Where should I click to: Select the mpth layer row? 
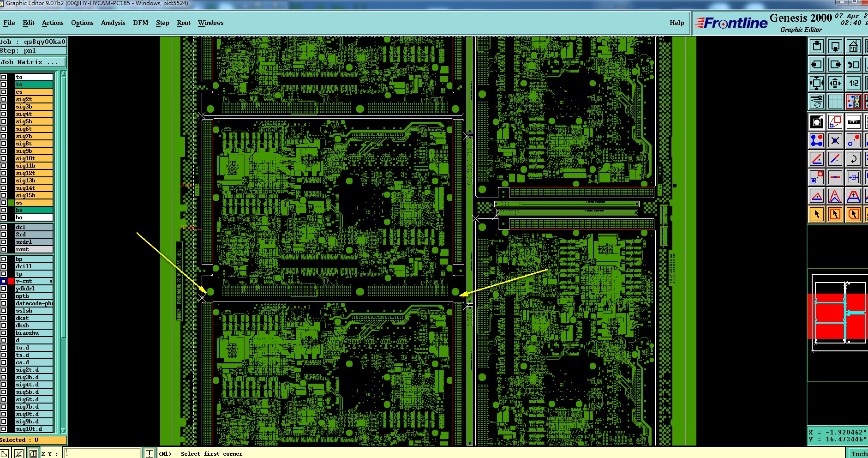click(34, 296)
